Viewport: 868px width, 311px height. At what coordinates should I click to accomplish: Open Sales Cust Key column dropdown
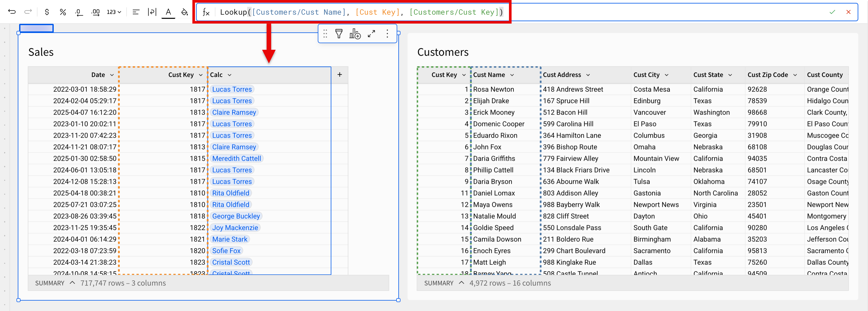point(200,75)
